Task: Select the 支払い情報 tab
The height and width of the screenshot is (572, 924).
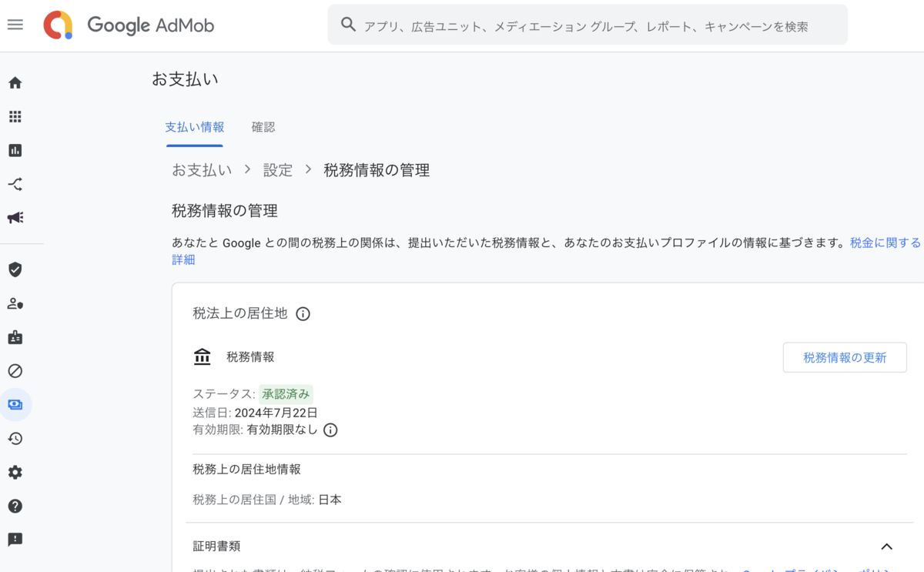Action: [195, 127]
